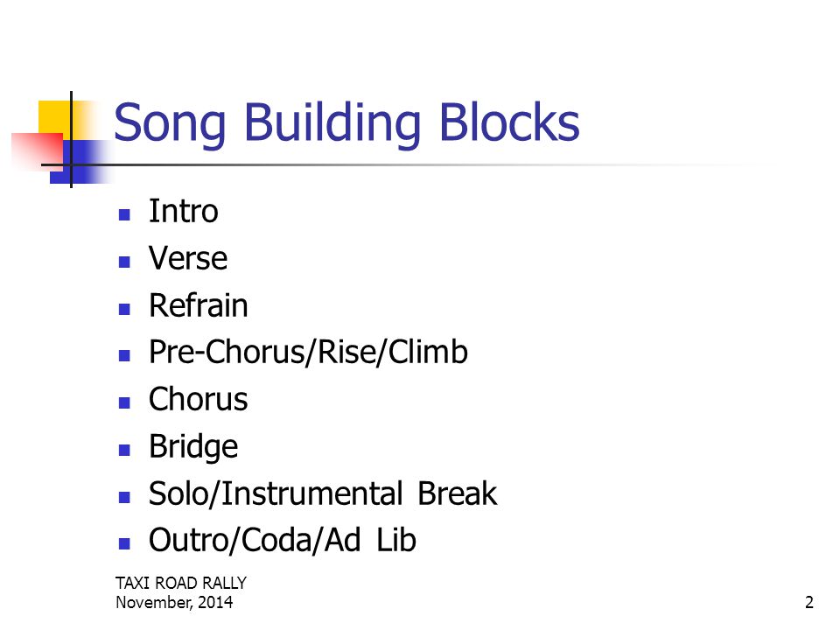Click the Song Building Blocks title
The image size is (840, 630).
346,123
